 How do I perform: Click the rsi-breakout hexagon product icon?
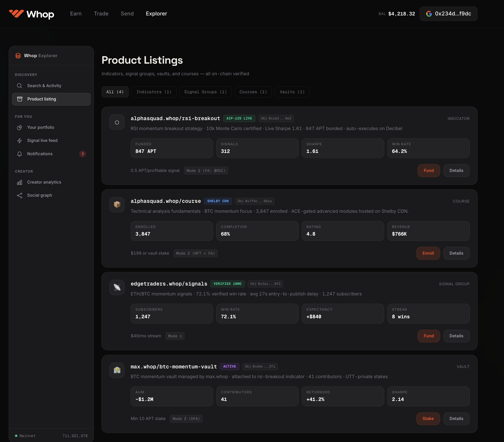point(117,122)
